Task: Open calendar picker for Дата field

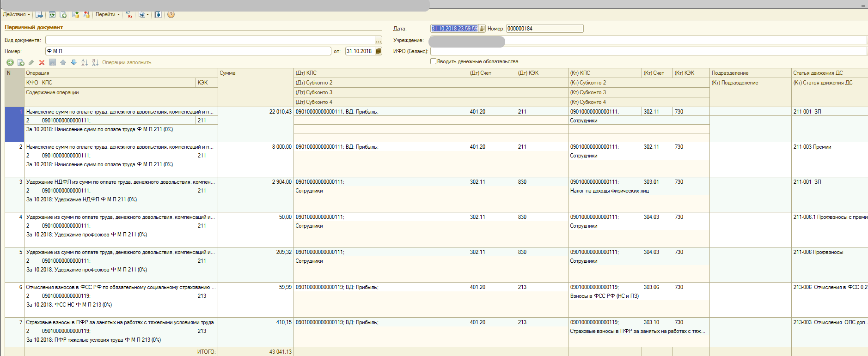Action: point(482,29)
